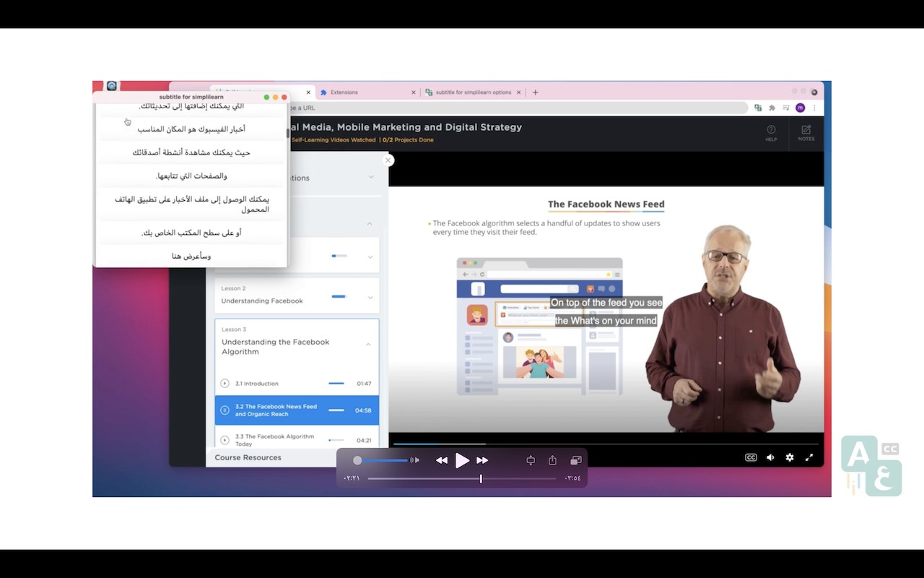
Task: Enter fullscreen in the course video player
Action: click(x=809, y=457)
